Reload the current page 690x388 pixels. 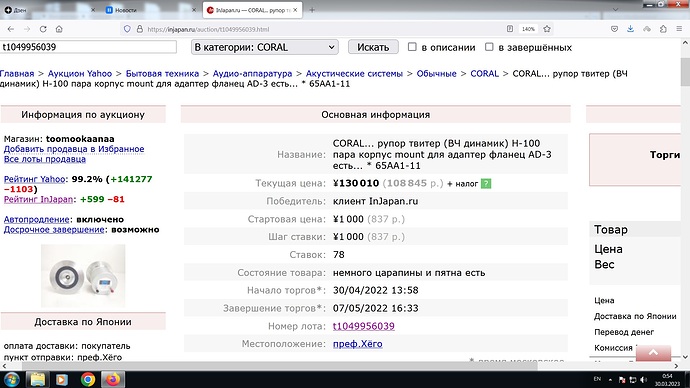[43, 29]
